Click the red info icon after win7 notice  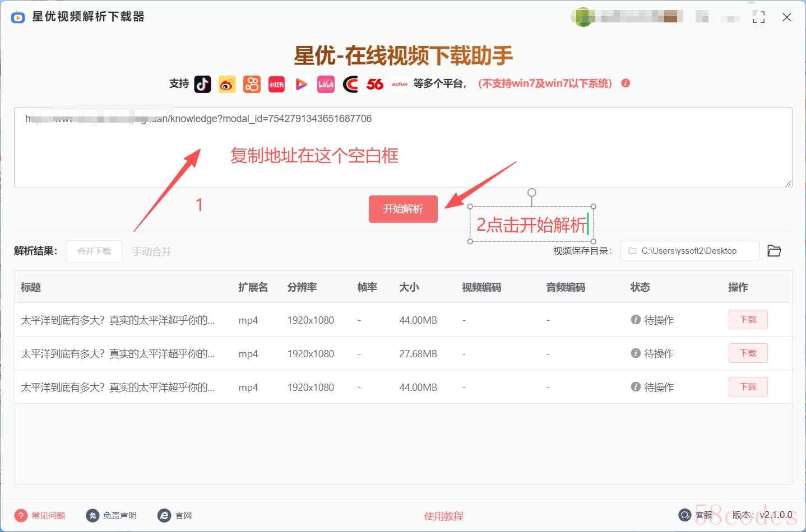point(626,83)
